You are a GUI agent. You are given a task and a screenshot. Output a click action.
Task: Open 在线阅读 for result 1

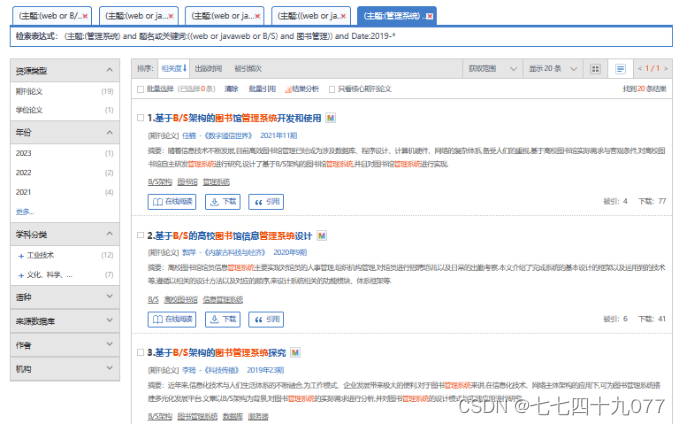(x=172, y=202)
